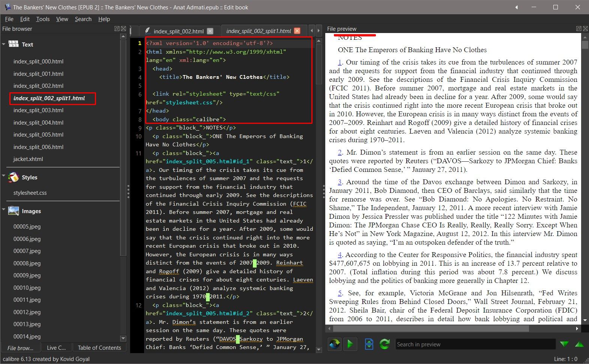Image resolution: width=589 pixels, height=364 pixels.
Task: Select index_split_006.html in file browser
Action: 38,147
